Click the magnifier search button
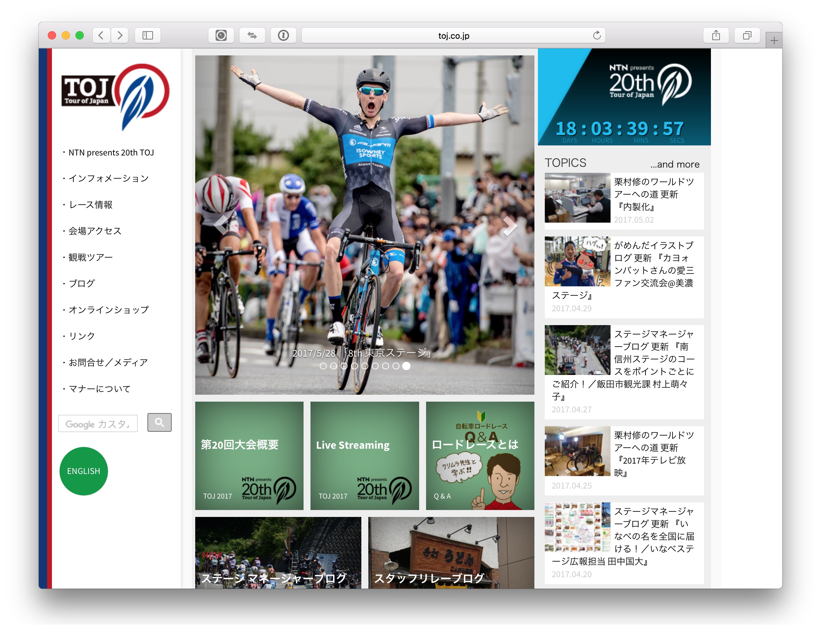 (159, 422)
